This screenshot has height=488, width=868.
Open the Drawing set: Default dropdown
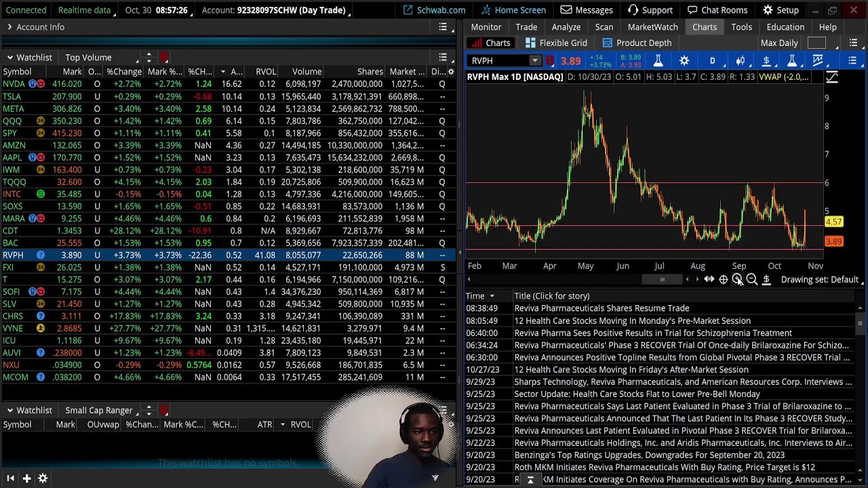point(820,280)
